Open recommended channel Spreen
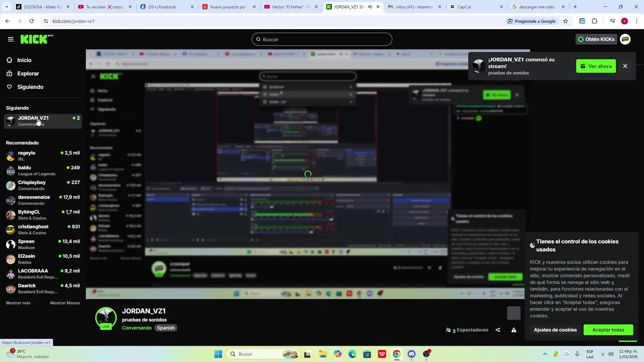Viewport: 644px width, 362px height. 43,244
